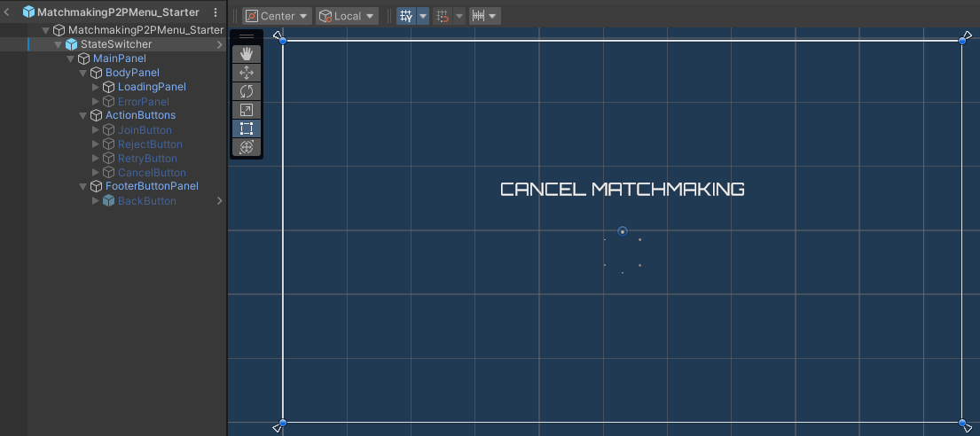Screen dimensions: 980x436
Task: Click the MainPanel cube icon
Action: 83,58
